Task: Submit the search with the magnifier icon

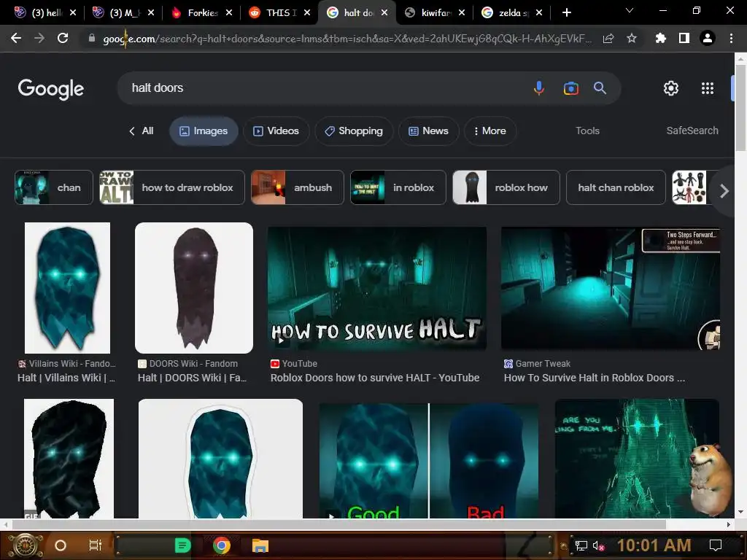Action: (600, 88)
